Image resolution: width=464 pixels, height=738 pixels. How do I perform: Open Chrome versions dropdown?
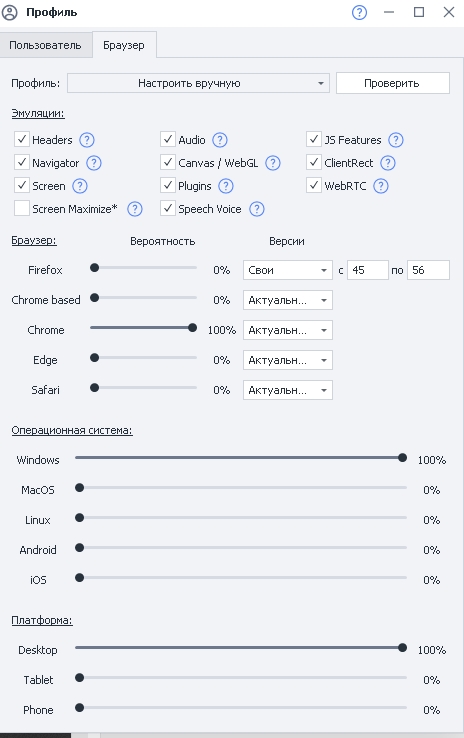(288, 330)
